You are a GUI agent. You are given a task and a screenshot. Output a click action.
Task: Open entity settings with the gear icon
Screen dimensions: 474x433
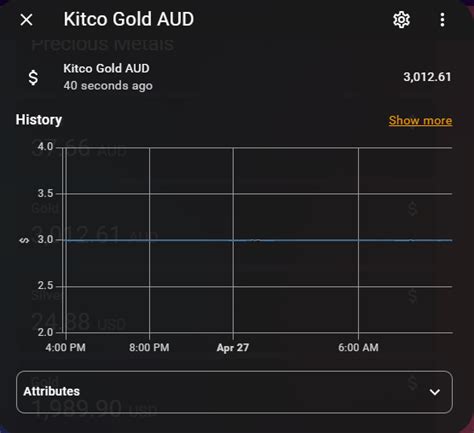401,20
